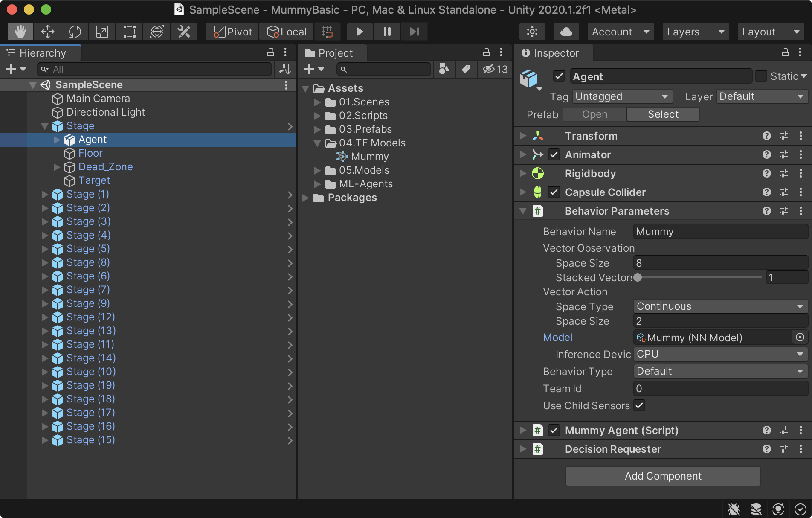Change Space Type from Continuous
Screen dimensions: 812x518
click(721, 306)
